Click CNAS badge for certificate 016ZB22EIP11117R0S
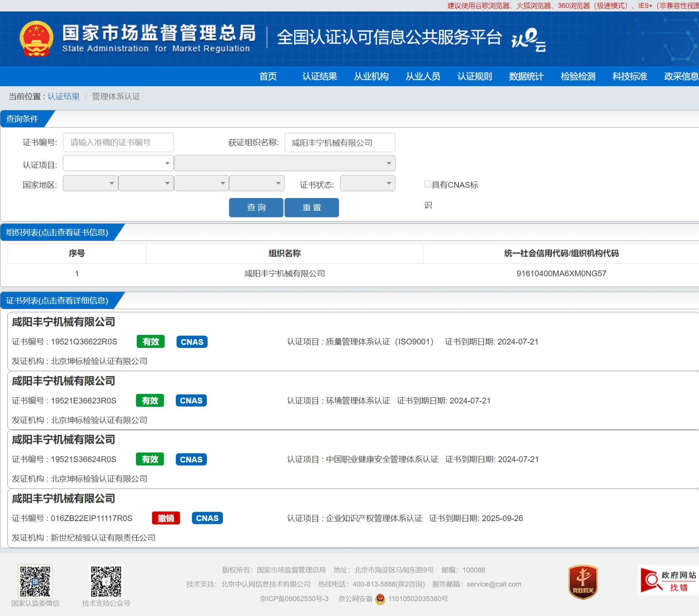This screenshot has height=616, width=699. (x=207, y=518)
